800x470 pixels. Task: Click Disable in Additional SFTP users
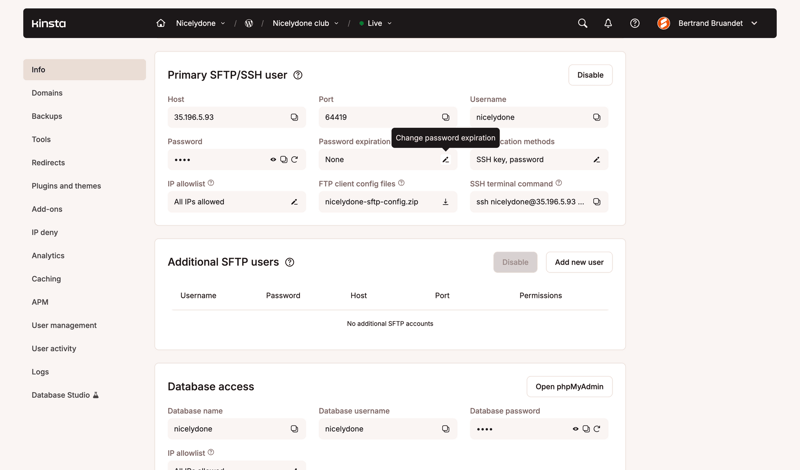point(515,262)
